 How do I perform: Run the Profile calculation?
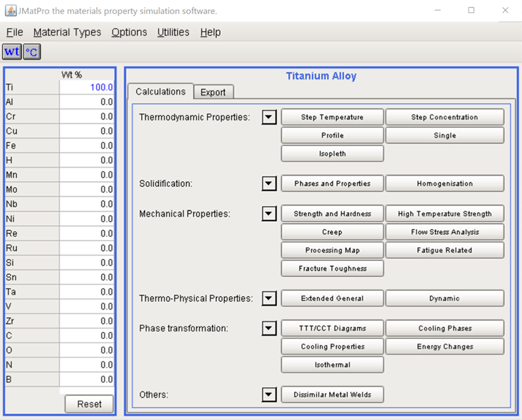332,135
